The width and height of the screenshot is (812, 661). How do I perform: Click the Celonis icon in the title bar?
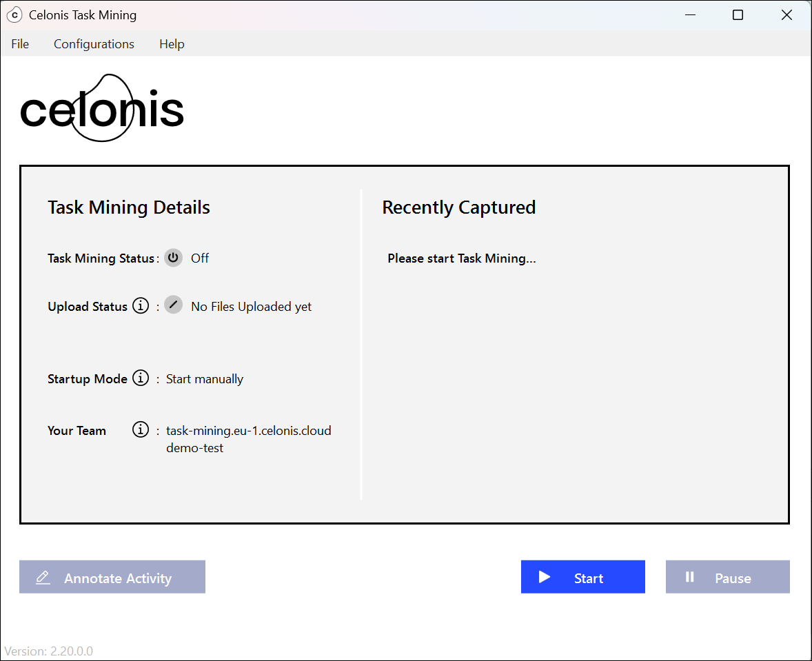pos(14,14)
